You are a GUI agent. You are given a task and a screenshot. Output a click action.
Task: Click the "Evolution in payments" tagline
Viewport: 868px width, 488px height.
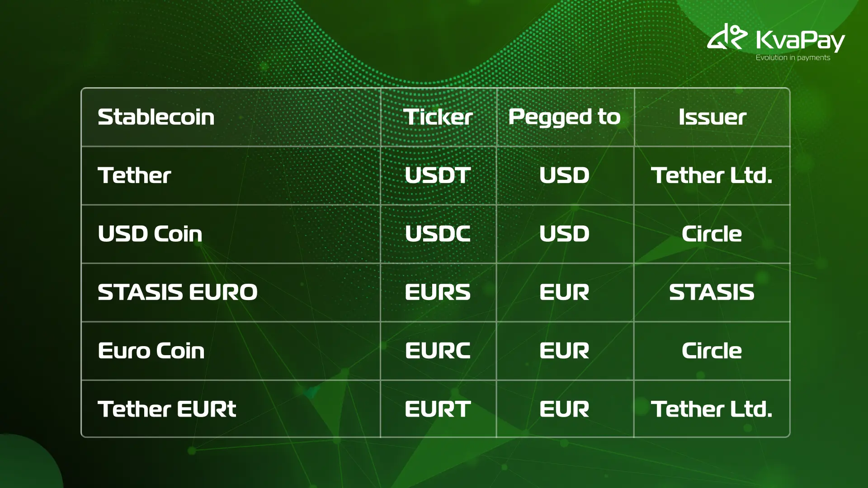click(793, 58)
